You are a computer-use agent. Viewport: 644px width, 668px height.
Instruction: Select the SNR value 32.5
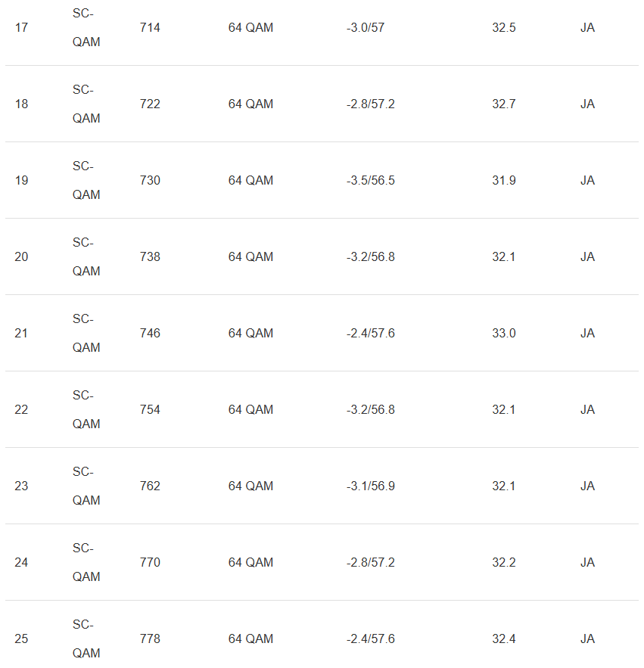(x=504, y=28)
